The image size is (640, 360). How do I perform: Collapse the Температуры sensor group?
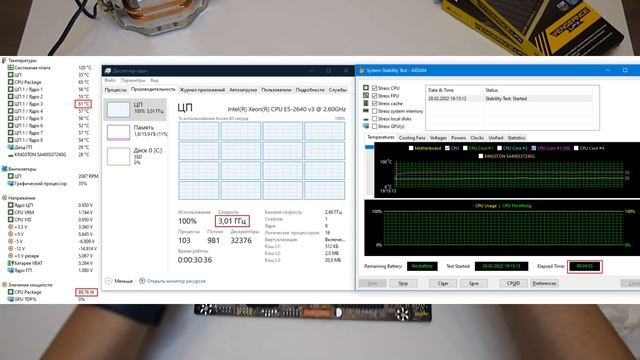[4, 60]
